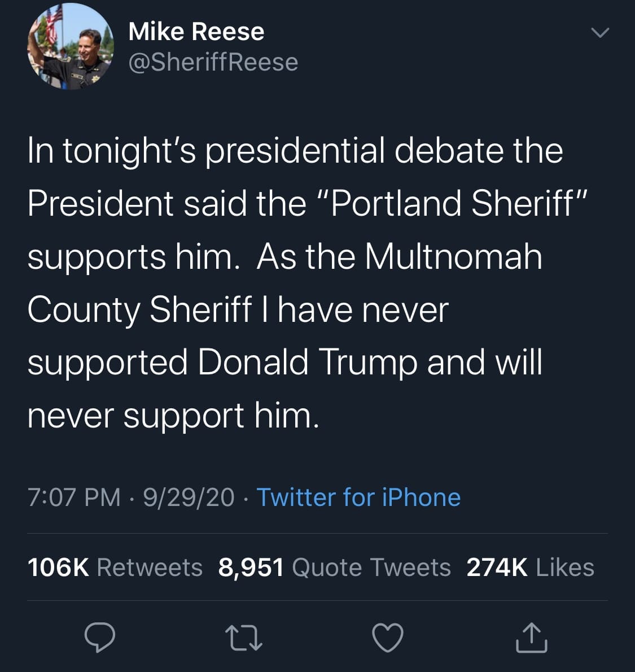View the 274K Likes list
The image size is (635, 672).
531,568
